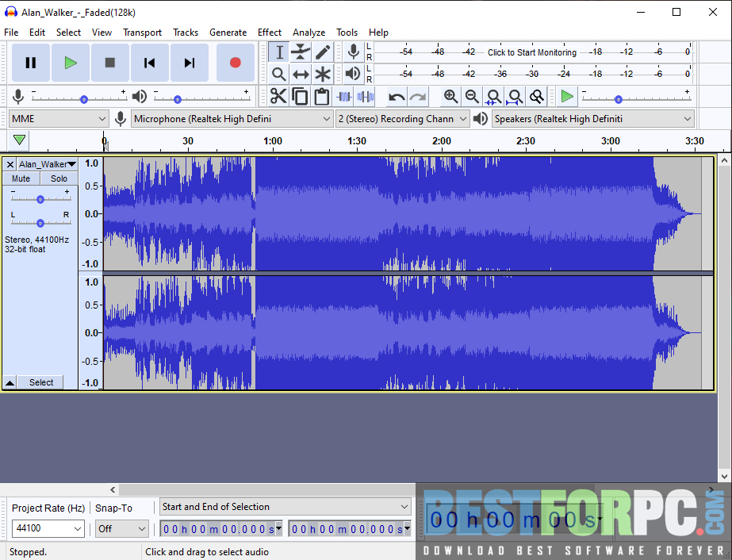Open the File menu
732x560 pixels.
(x=11, y=33)
